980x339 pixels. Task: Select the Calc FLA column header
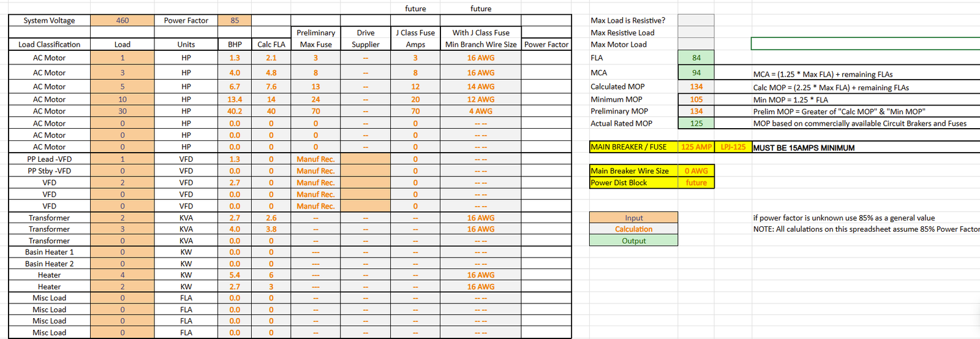pos(271,44)
